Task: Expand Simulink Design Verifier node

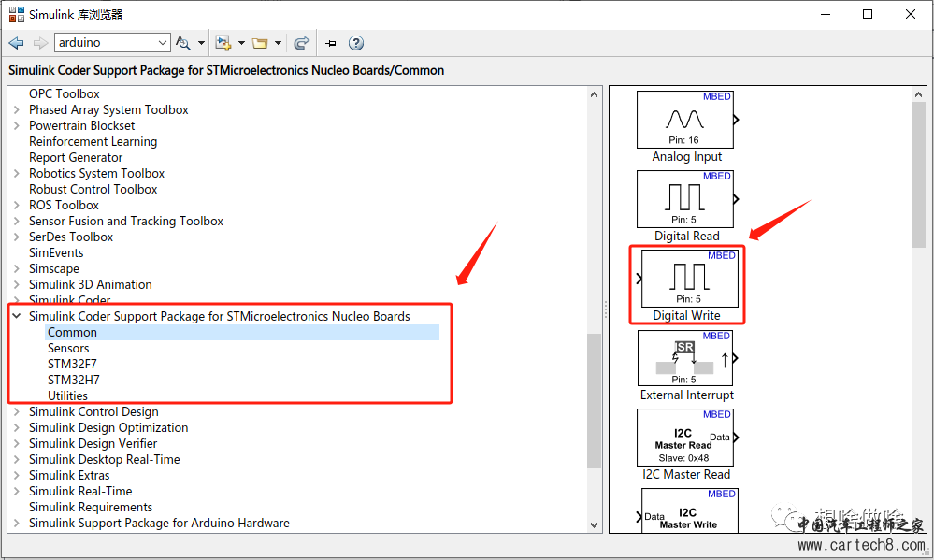Action: [x=17, y=444]
